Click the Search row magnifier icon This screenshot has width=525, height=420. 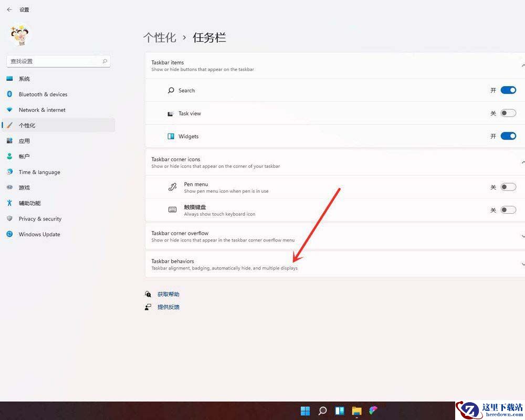pos(171,90)
